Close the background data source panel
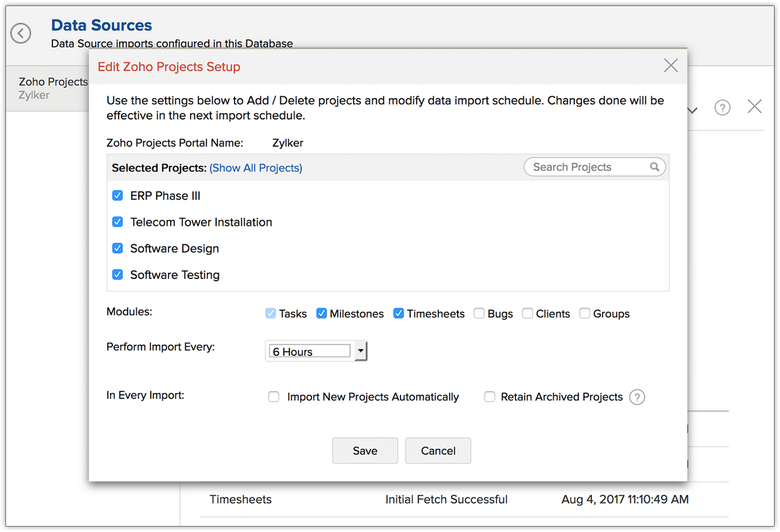 (x=754, y=107)
